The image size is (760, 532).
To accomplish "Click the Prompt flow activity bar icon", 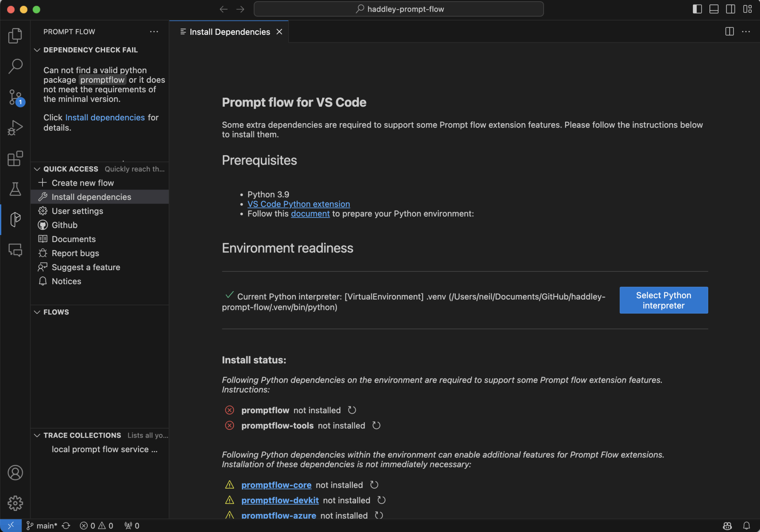I will point(15,219).
